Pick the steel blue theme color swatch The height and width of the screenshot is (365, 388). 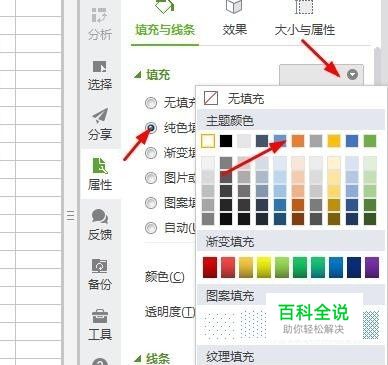click(x=280, y=141)
